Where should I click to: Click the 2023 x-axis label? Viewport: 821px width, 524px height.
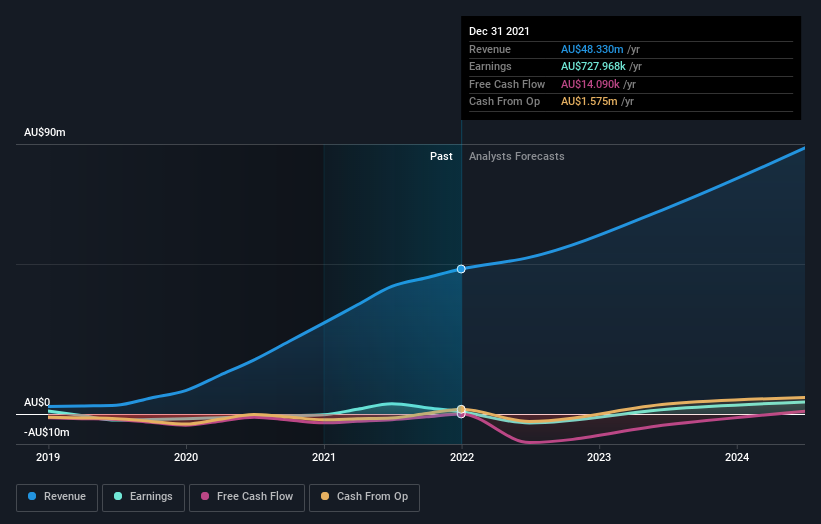tap(599, 458)
